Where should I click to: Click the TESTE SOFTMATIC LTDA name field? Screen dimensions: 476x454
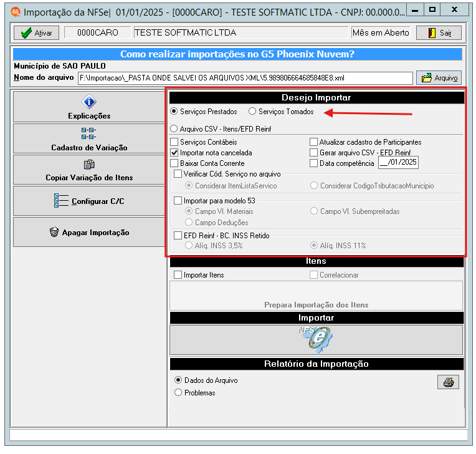[241, 32]
